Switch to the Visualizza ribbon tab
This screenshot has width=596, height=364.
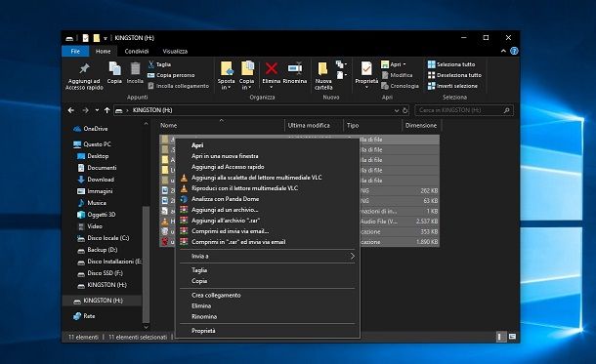coord(175,52)
